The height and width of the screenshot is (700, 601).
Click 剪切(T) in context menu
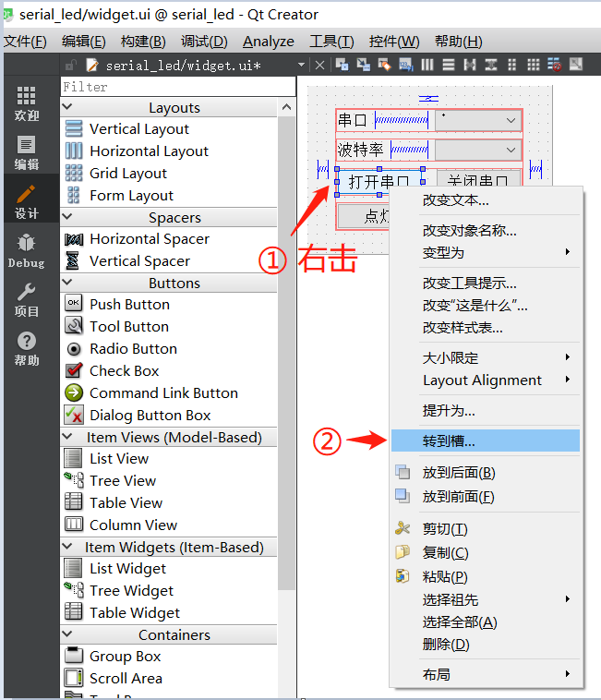[x=486, y=529]
